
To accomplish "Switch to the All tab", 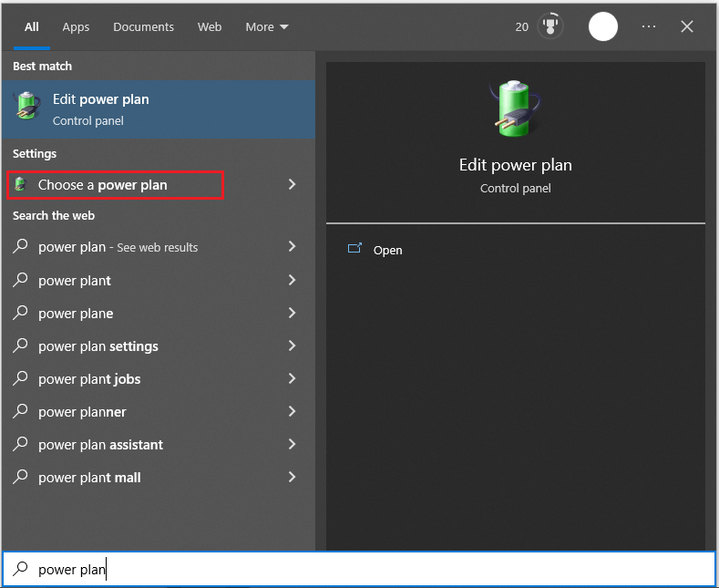I will pos(32,27).
